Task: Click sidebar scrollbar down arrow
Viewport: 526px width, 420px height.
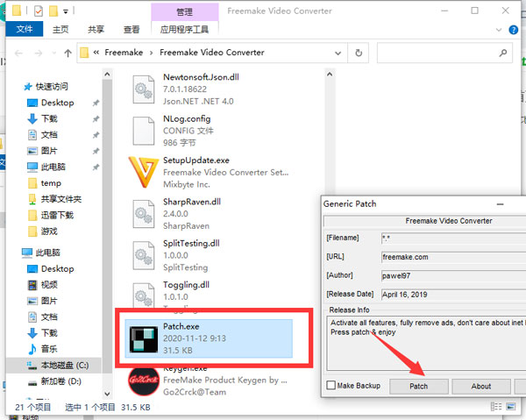Action: click(x=107, y=394)
